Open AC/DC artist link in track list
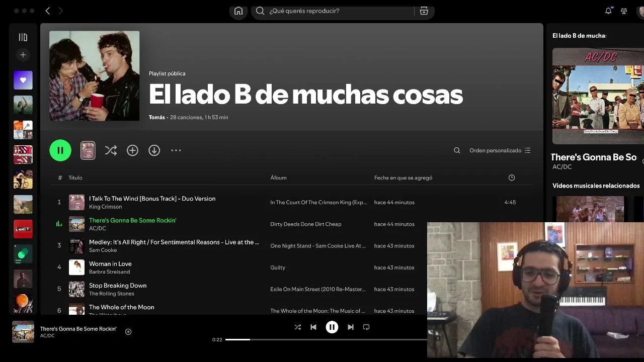 98,228
